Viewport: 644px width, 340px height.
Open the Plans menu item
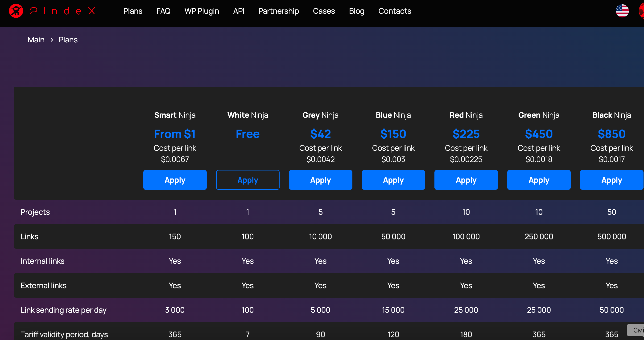coord(133,11)
